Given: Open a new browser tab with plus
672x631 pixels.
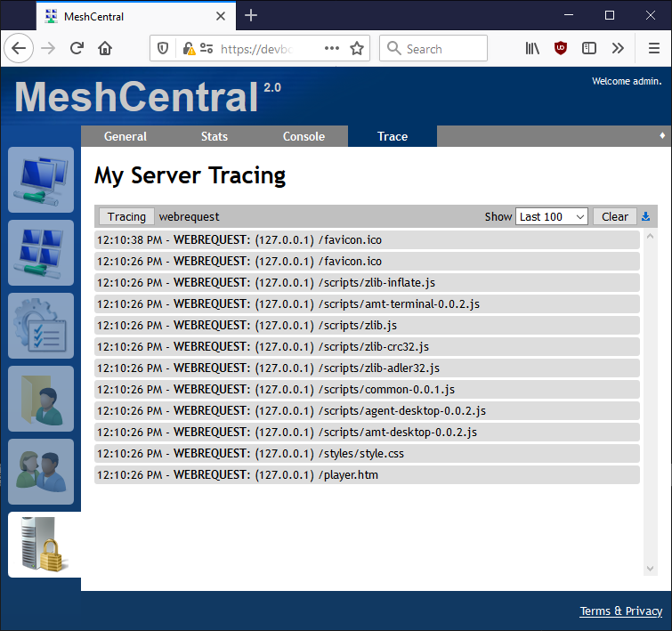Looking at the screenshot, I should (x=251, y=15).
